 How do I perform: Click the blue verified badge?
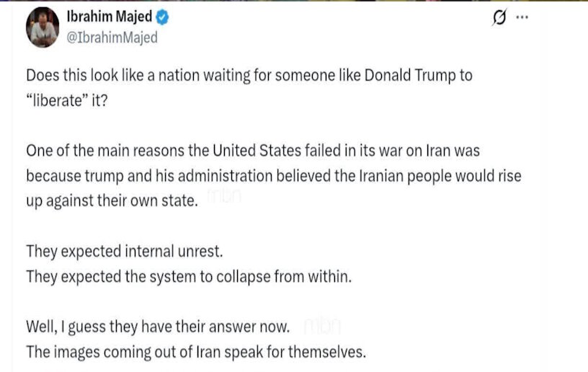click(x=162, y=17)
